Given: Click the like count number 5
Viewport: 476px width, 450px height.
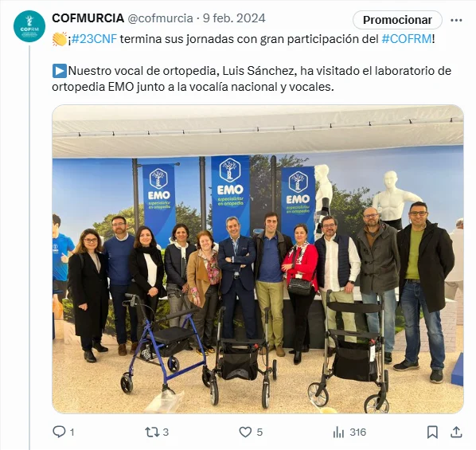Looking at the screenshot, I should 259,432.
